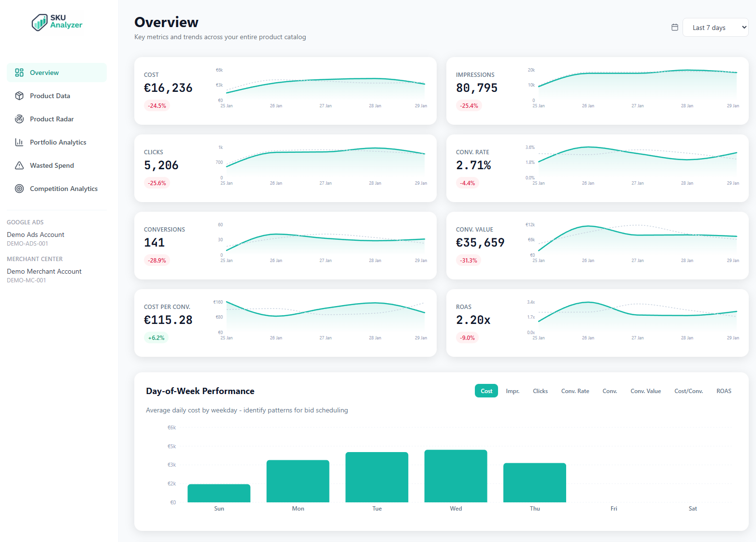Switch to the Clicks tab above the chart
The width and height of the screenshot is (756, 542).
(540, 391)
